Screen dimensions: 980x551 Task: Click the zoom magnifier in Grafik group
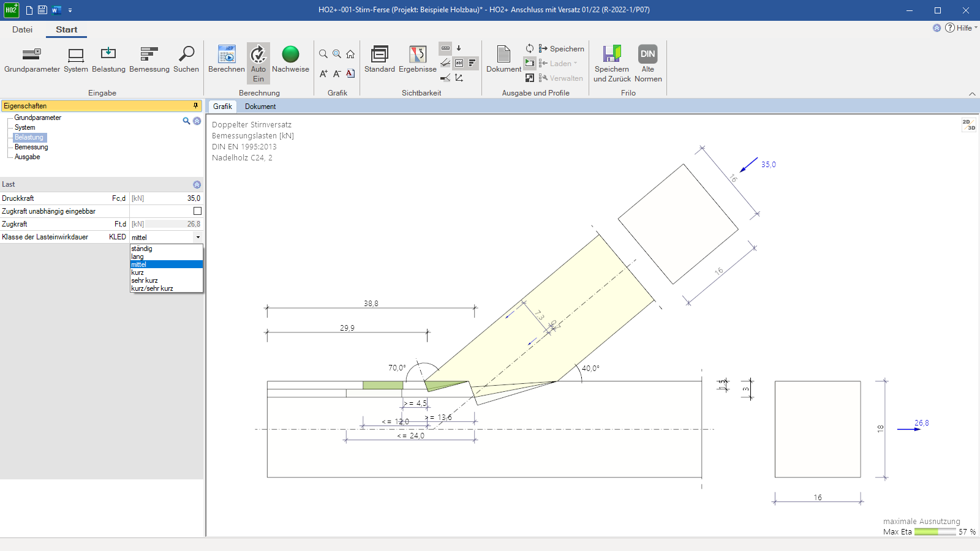click(323, 54)
